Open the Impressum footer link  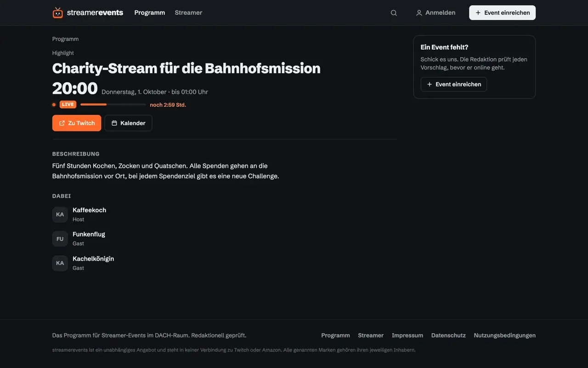pyautogui.click(x=407, y=335)
